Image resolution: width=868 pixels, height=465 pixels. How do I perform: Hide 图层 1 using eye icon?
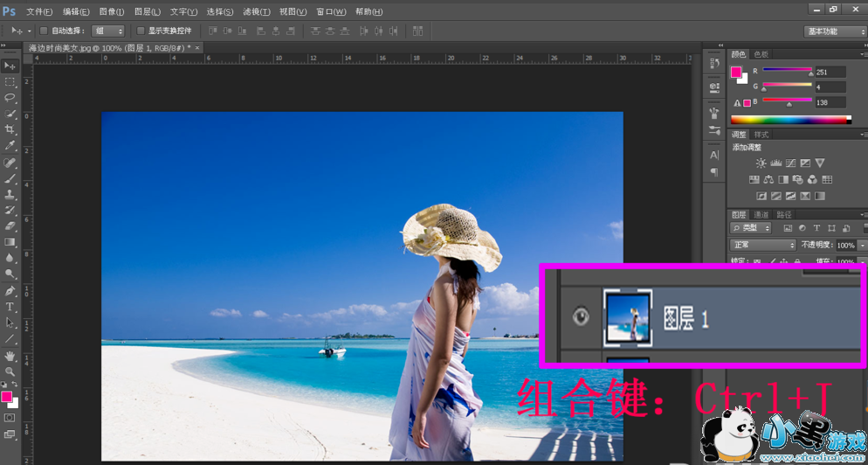pyautogui.click(x=581, y=316)
